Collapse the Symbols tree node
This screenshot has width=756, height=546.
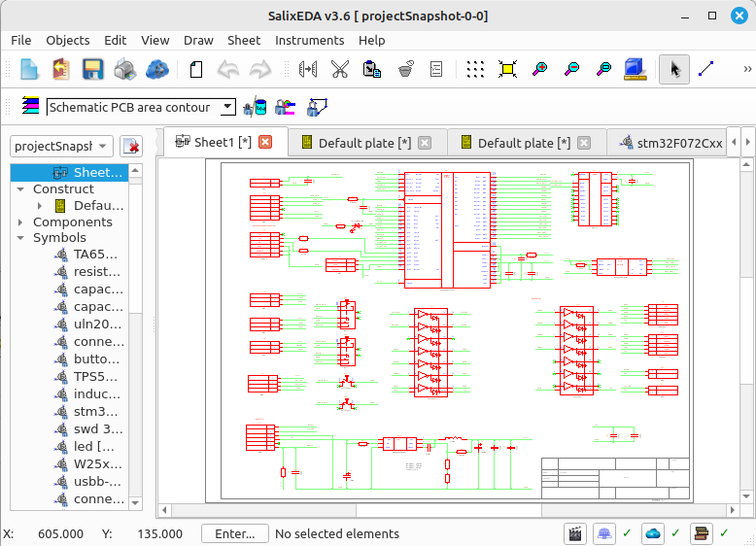(x=20, y=238)
